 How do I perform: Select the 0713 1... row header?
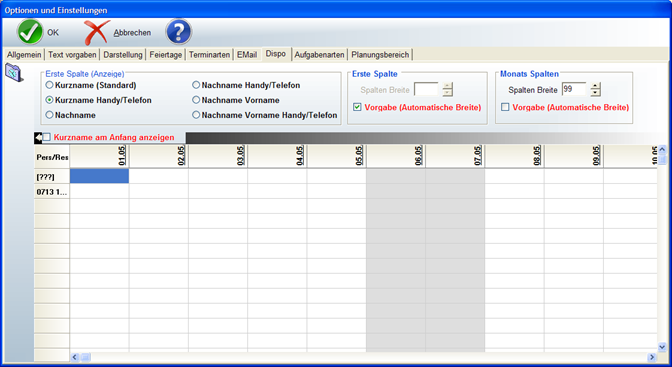click(x=52, y=192)
